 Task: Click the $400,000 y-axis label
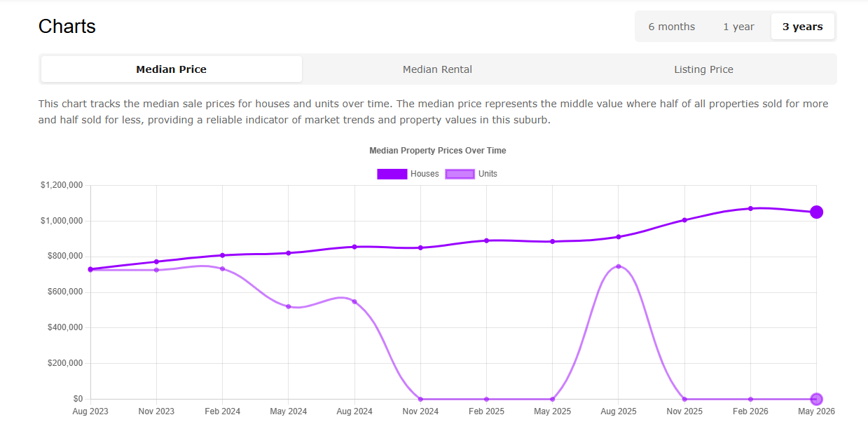[65, 327]
